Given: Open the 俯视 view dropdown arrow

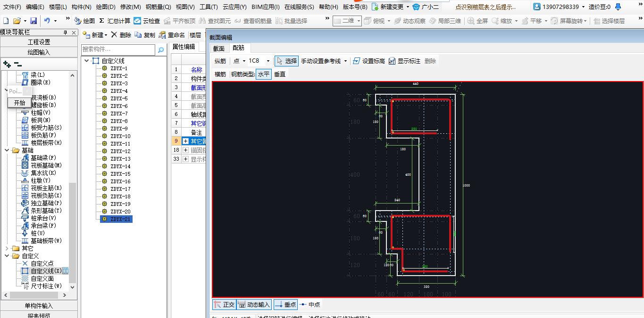Looking at the screenshot, I should coord(388,21).
